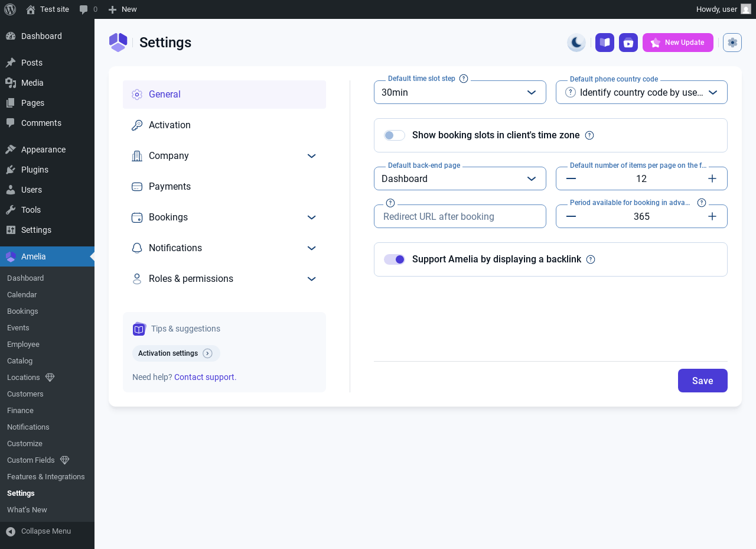Image resolution: width=756 pixels, height=549 pixels.
Task: Open the video tutorials icon in header
Action: 628,43
